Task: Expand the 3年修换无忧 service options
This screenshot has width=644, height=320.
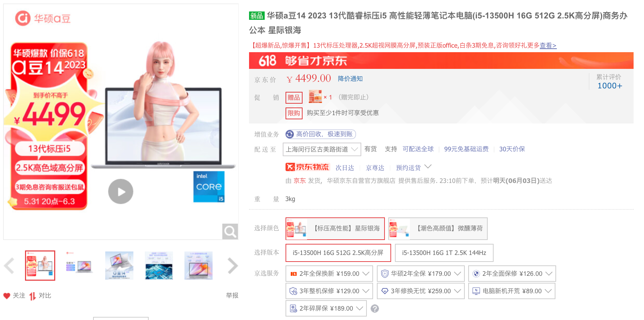Action: click(x=457, y=291)
